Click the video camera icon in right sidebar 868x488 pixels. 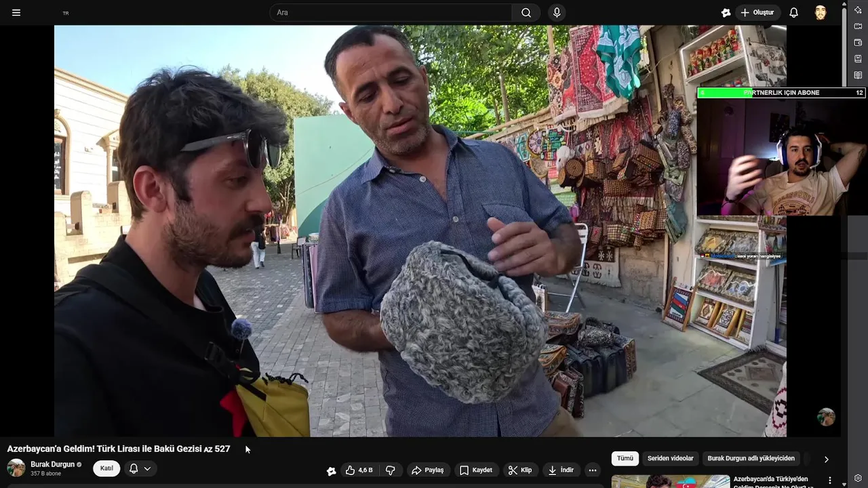[x=858, y=26]
